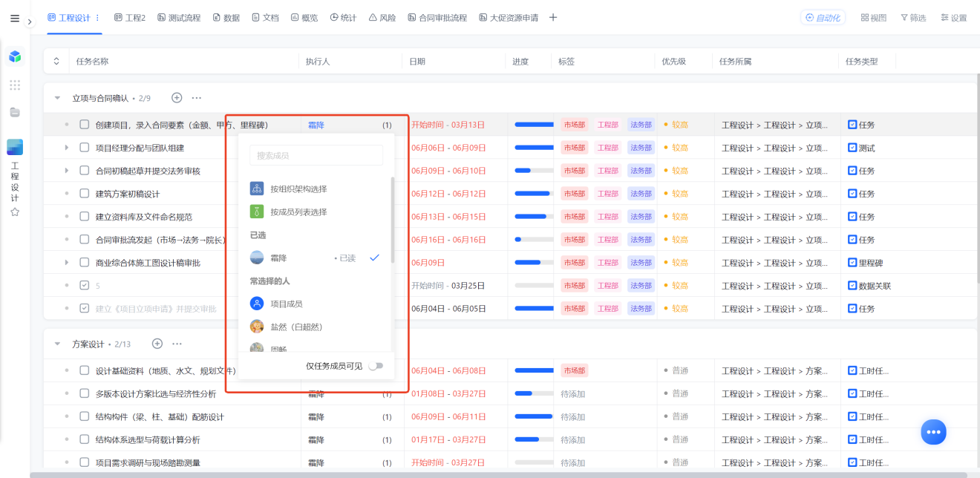Switch to the 数据 tab
980x478 pixels.
pos(226,18)
